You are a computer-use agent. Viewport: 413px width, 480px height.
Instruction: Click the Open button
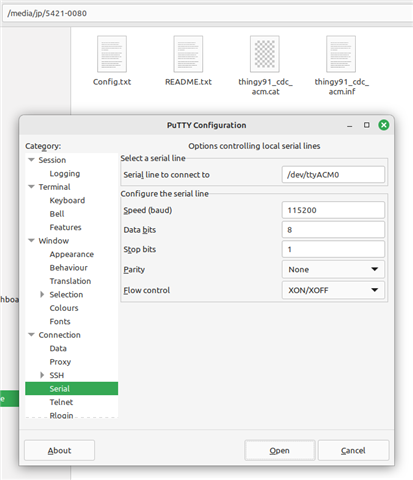tap(280, 450)
